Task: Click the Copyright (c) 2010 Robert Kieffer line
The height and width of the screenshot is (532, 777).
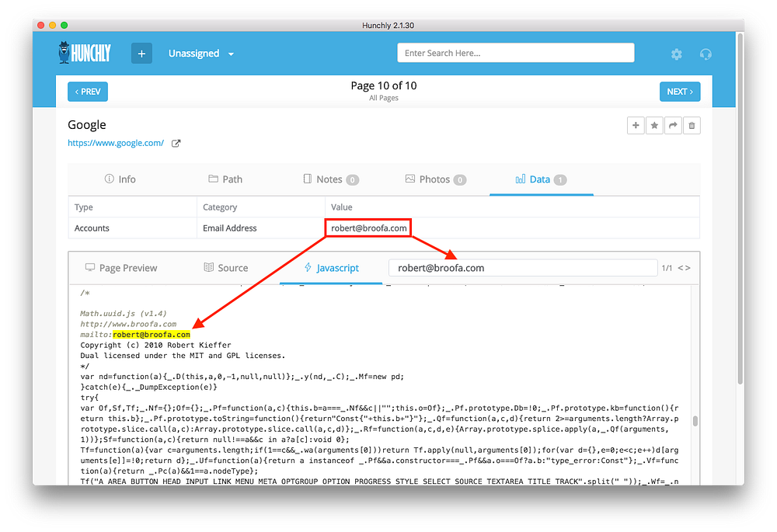Action: click(155, 346)
